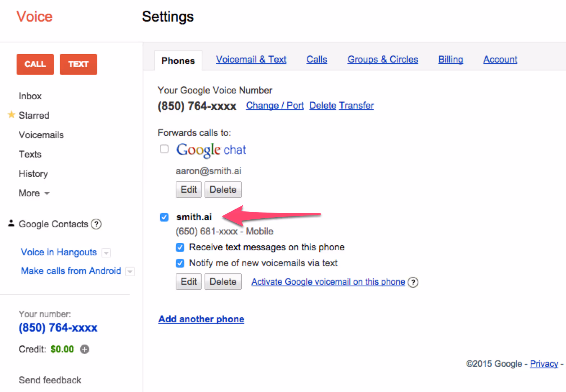Open the Make calls from Android dropdown arrow
This screenshot has height=392, width=566.
point(130,272)
